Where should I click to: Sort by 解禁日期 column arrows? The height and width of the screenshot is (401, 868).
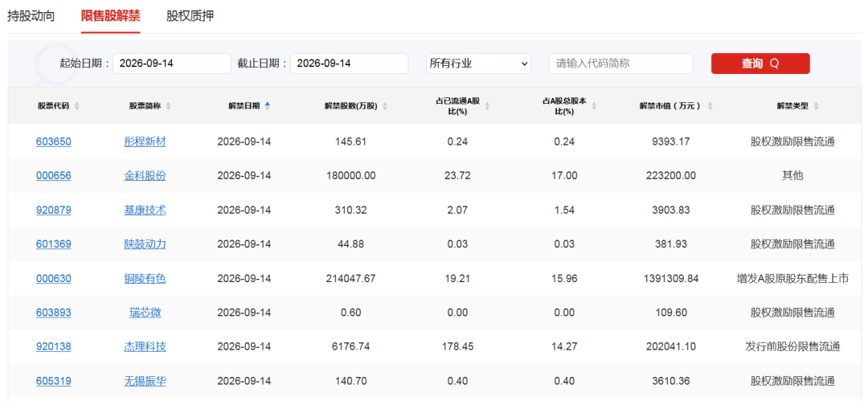268,106
